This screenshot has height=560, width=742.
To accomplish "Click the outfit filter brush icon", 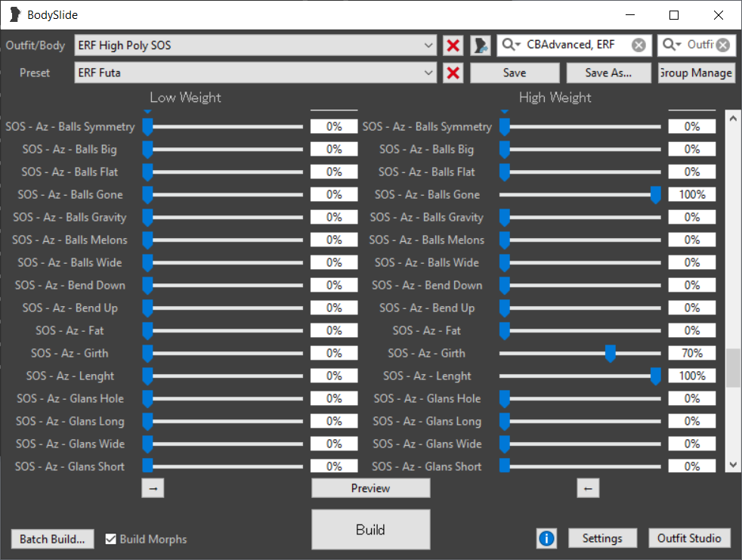I will pyautogui.click(x=481, y=45).
